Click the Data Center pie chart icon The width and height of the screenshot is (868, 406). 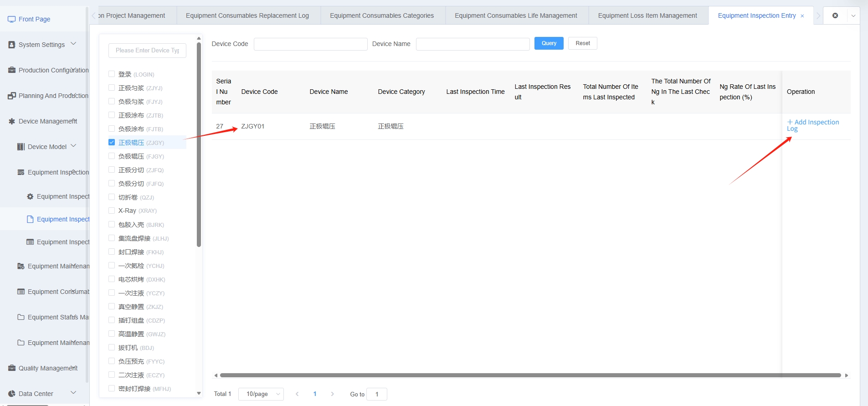click(12, 394)
